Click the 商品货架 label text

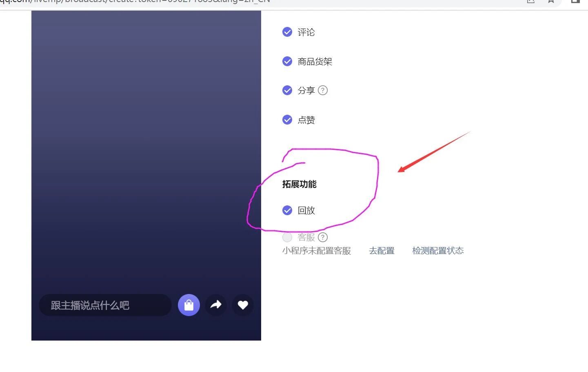[x=315, y=62]
